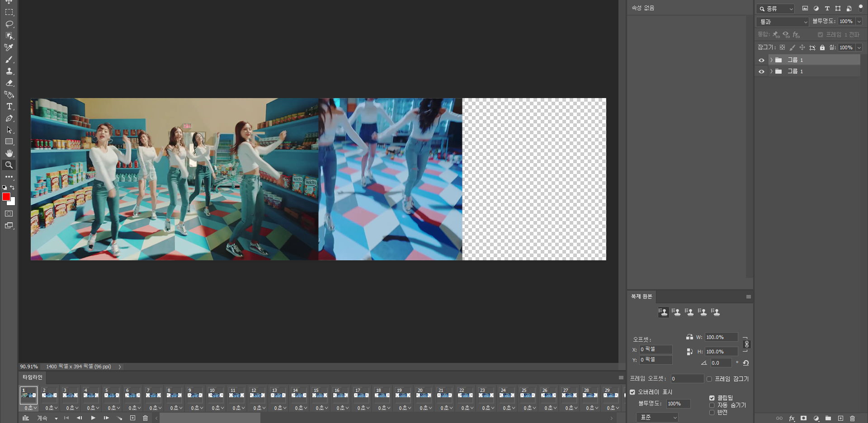The width and height of the screenshot is (868, 423).
Task: Open the 종류 layer filter dropdown
Action: pyautogui.click(x=776, y=9)
